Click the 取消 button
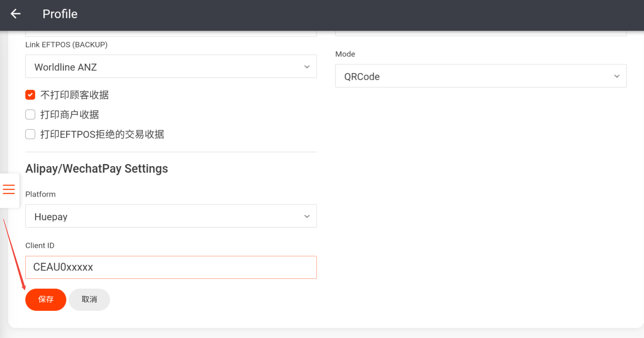This screenshot has height=338, width=644. tap(89, 299)
